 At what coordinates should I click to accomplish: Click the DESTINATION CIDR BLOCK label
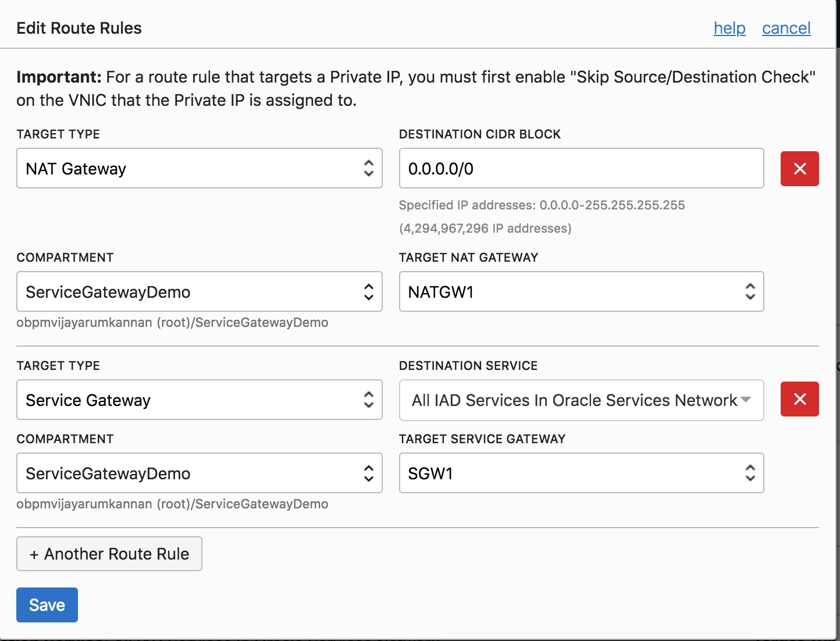479,134
